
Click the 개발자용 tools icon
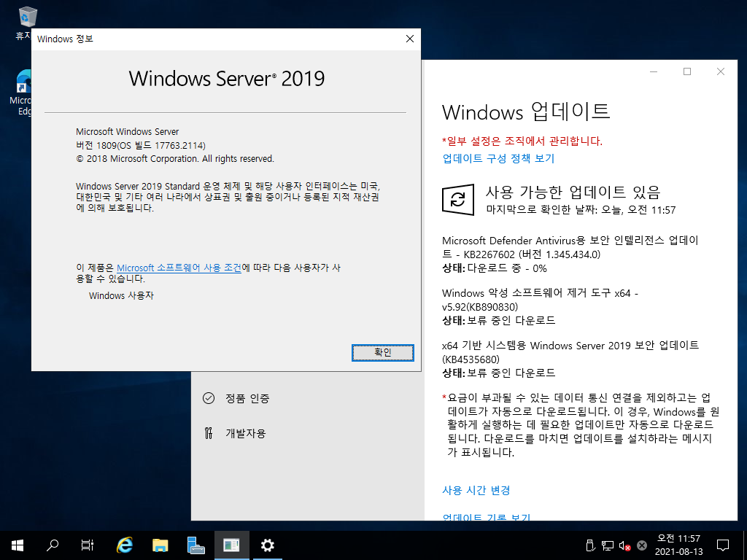point(209,433)
